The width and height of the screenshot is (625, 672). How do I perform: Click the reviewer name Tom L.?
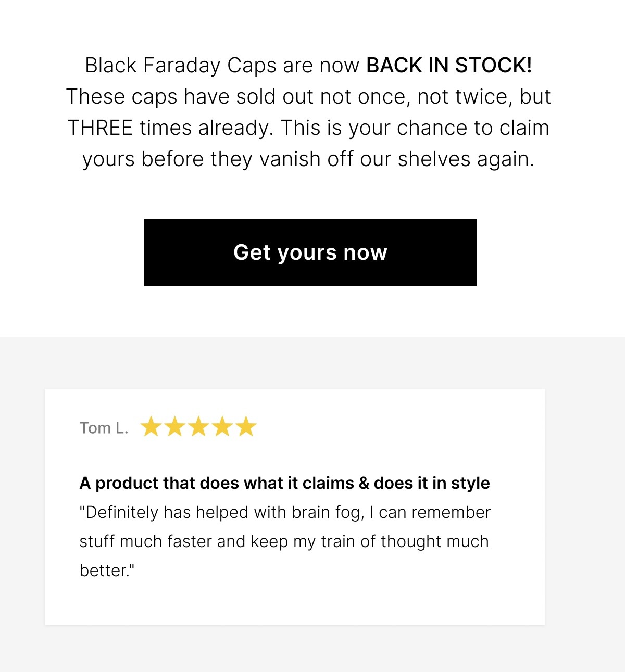click(x=104, y=427)
